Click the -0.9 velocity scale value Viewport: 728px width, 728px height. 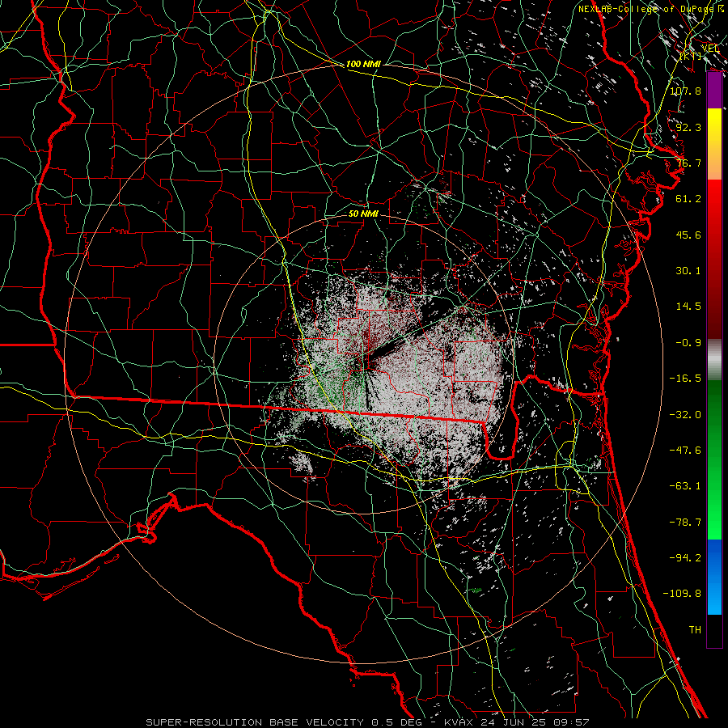coord(688,343)
